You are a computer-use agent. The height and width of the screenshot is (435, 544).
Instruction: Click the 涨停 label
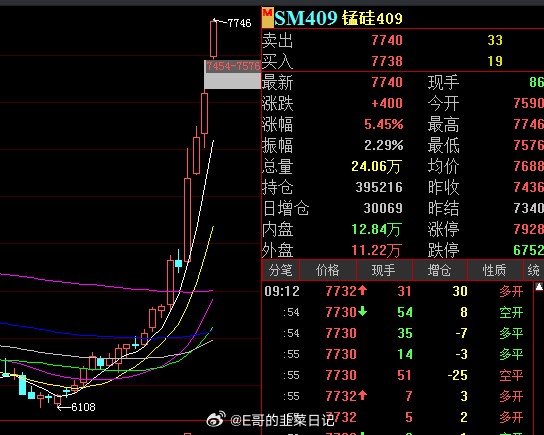[443, 229]
